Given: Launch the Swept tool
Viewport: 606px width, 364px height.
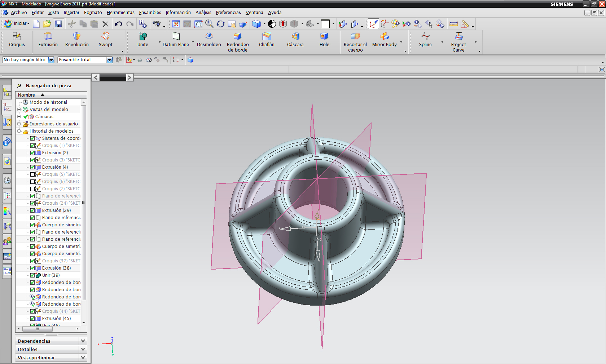Looking at the screenshot, I should (106, 40).
